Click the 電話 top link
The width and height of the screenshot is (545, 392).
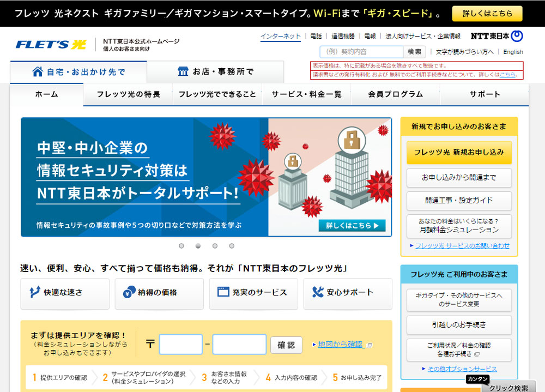point(316,36)
